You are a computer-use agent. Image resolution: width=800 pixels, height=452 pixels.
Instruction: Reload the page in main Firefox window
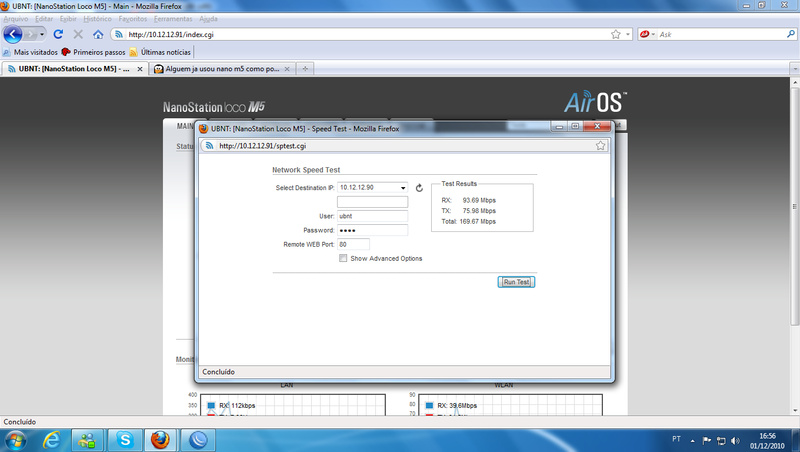[x=58, y=34]
